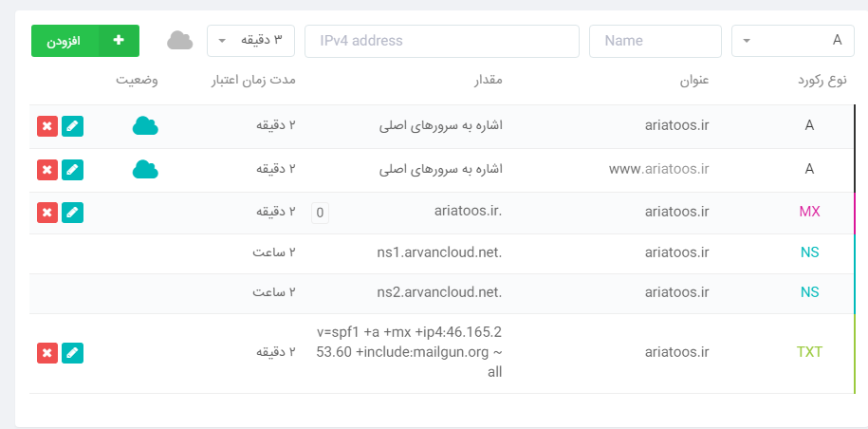
Task: Toggle cloud proxy for www.ariatoos.ir record
Action: pos(145,169)
